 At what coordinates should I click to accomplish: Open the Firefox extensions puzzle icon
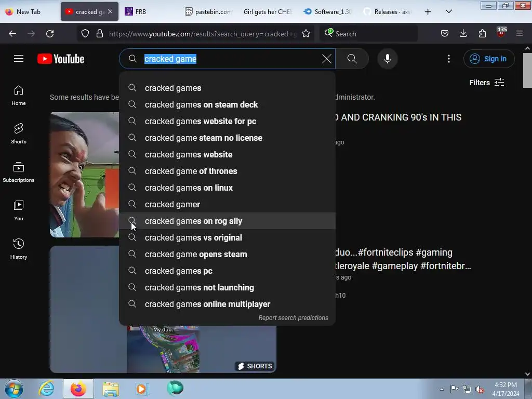[x=482, y=34]
